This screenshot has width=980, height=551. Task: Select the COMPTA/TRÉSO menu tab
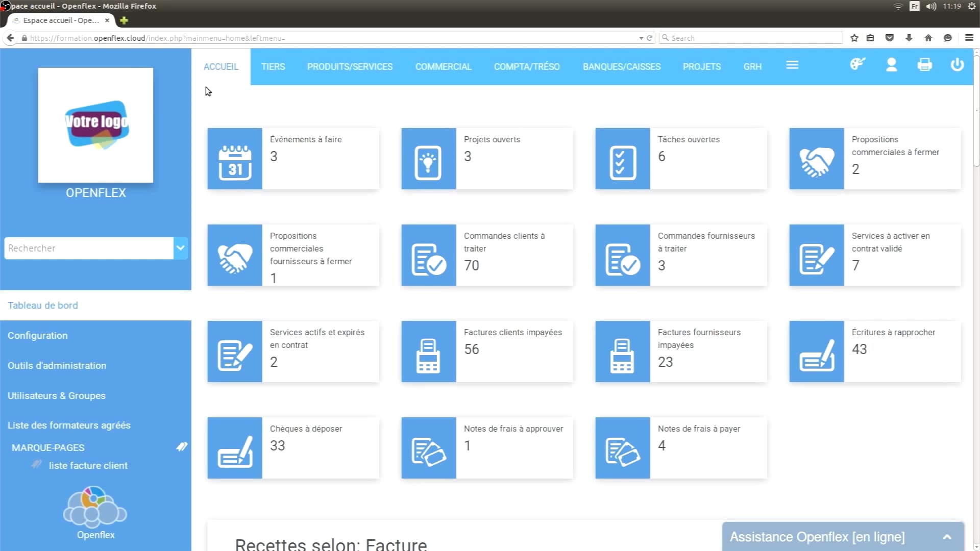527,66
